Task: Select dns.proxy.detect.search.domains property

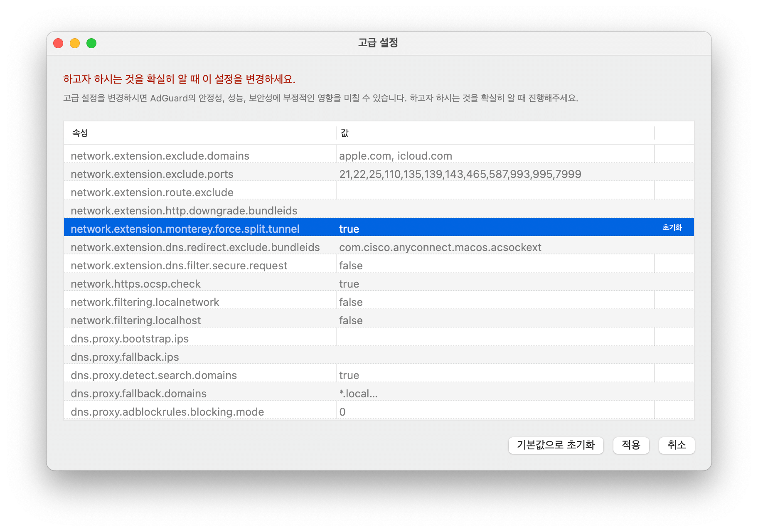Action: tap(154, 375)
